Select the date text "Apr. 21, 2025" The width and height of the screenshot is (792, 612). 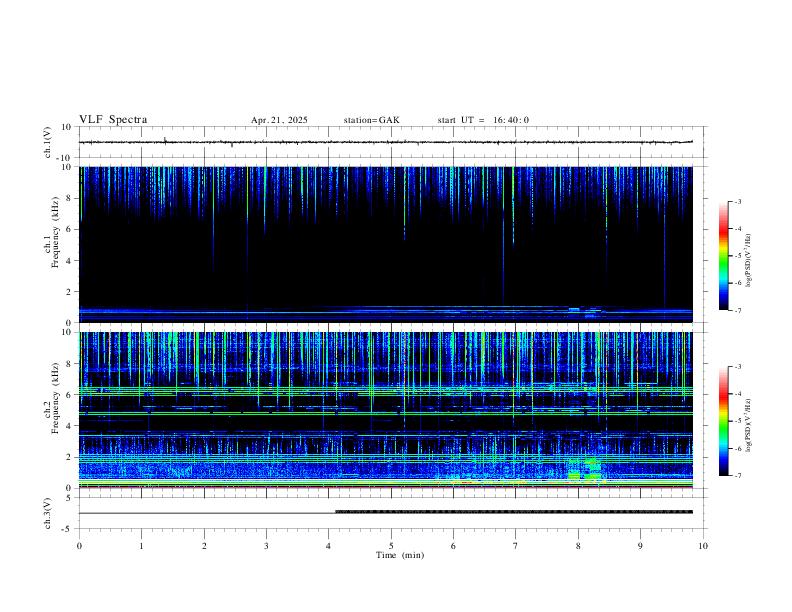tap(279, 120)
